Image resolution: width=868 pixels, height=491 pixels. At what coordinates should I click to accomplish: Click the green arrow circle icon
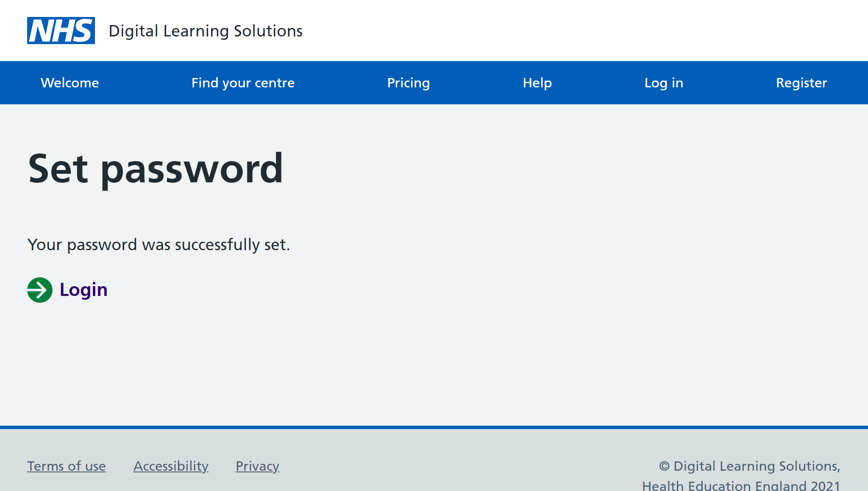point(40,290)
